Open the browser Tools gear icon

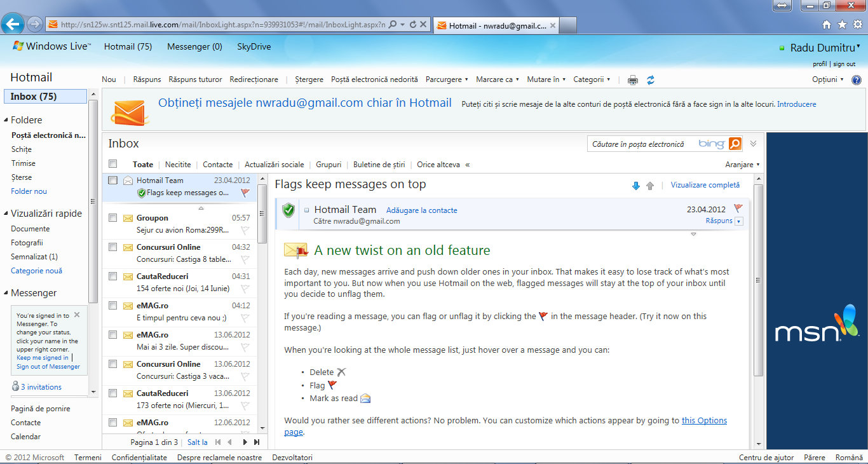[x=857, y=25]
